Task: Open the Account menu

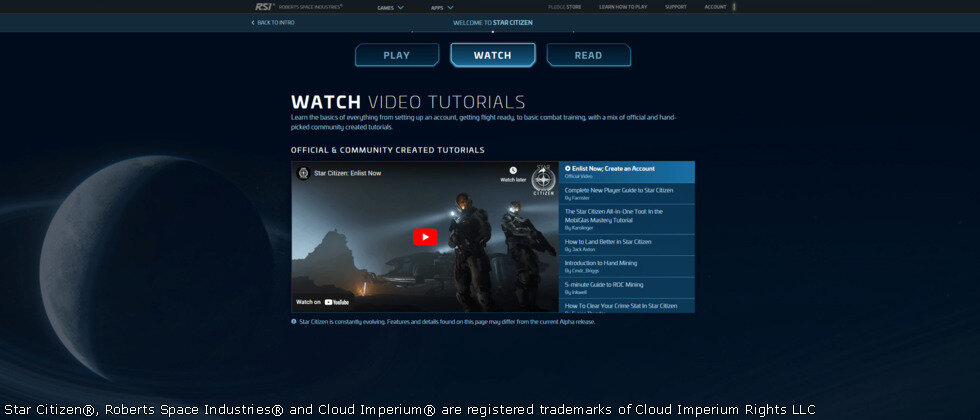Action: (x=715, y=7)
